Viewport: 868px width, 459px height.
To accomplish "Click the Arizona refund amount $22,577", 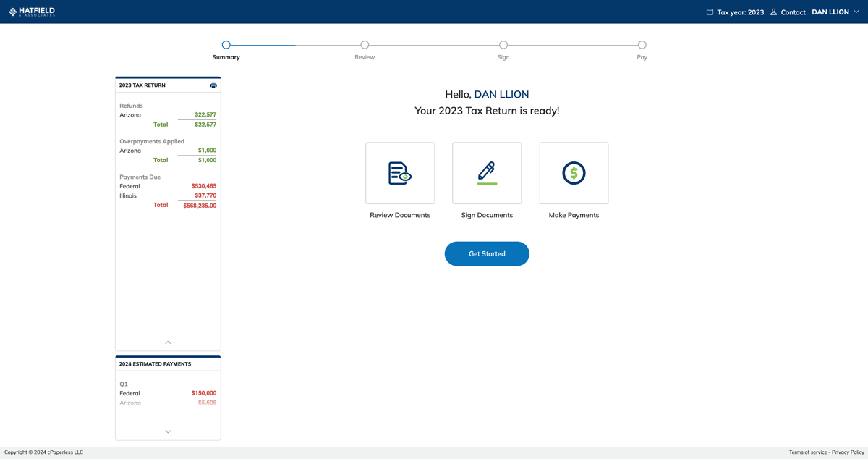I will click(x=205, y=114).
